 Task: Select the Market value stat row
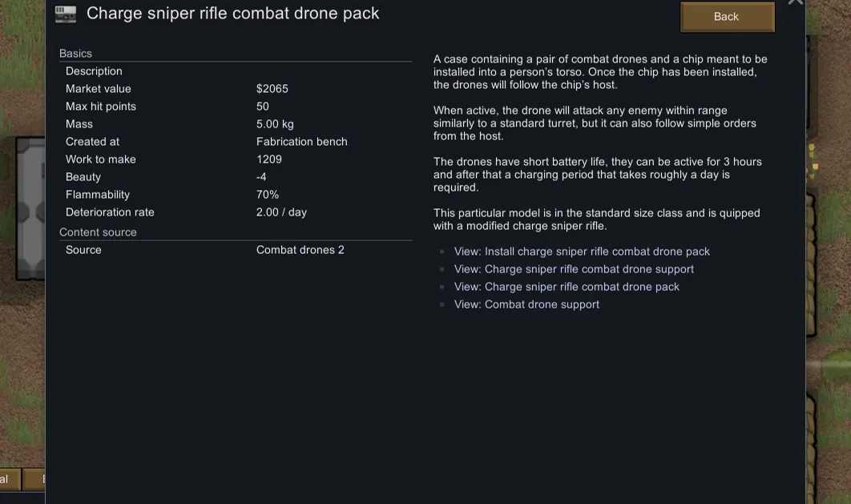236,89
